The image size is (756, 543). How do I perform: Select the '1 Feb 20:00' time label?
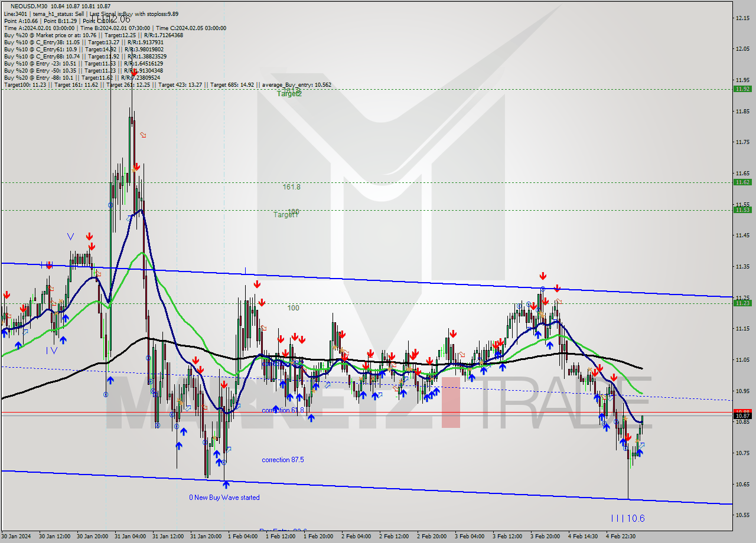(318, 537)
